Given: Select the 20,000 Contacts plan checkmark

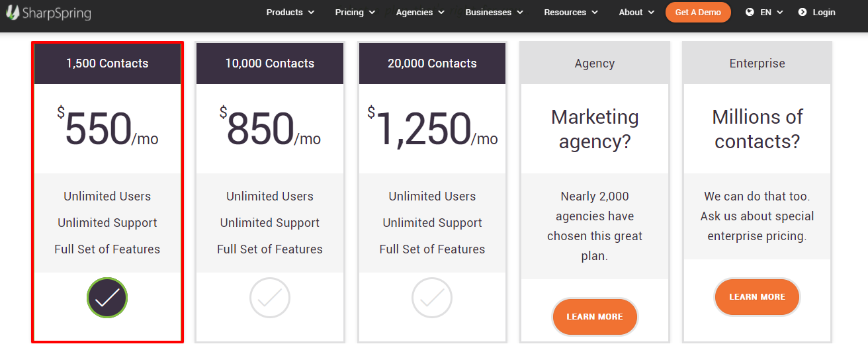Looking at the screenshot, I should click(x=432, y=298).
